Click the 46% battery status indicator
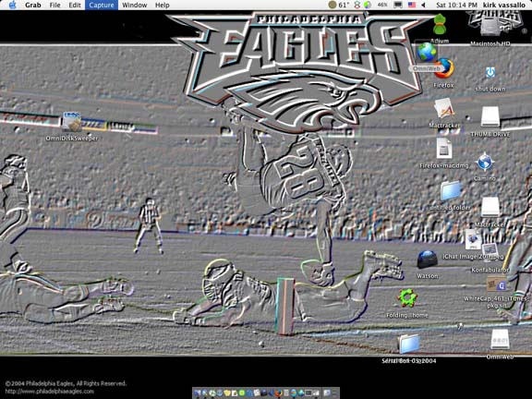The height and width of the screenshot is (399, 532). tap(382, 5)
